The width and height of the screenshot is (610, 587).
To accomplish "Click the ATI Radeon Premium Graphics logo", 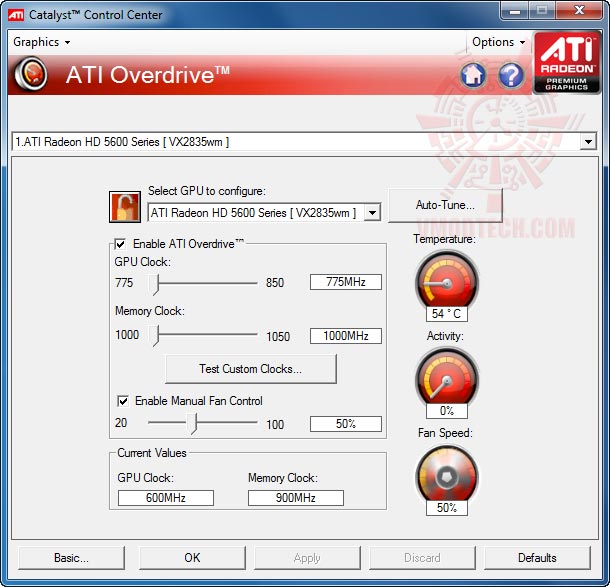I will click(x=567, y=62).
